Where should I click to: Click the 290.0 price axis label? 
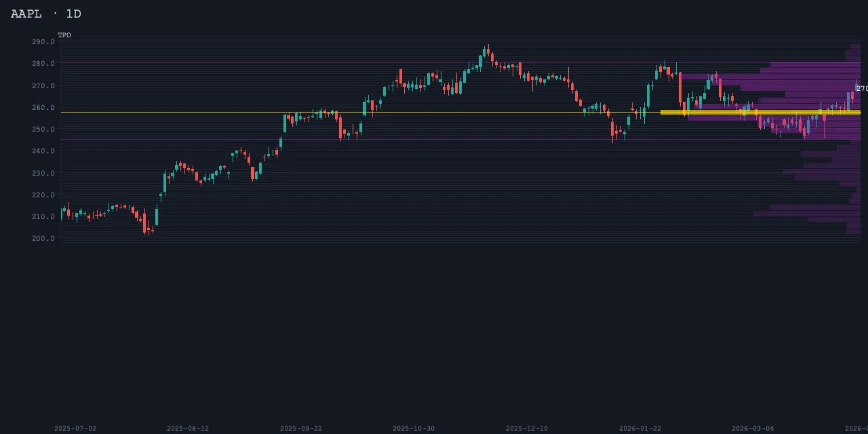[x=43, y=42]
